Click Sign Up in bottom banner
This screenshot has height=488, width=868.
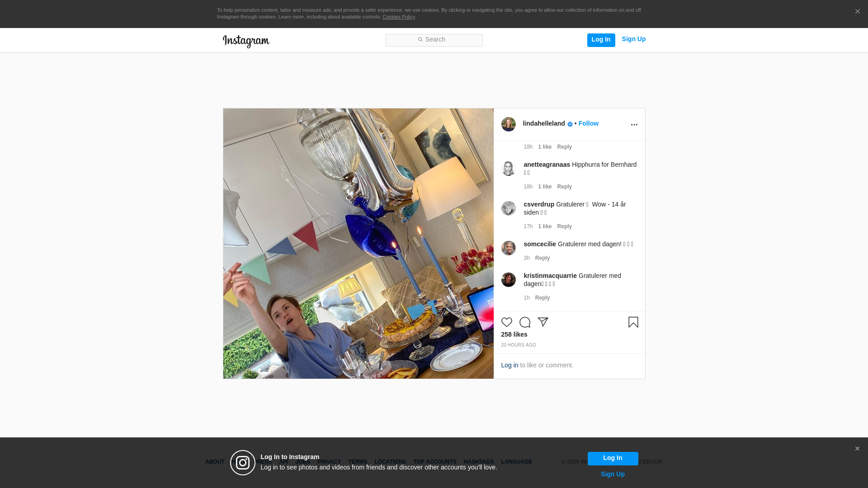coord(613,474)
